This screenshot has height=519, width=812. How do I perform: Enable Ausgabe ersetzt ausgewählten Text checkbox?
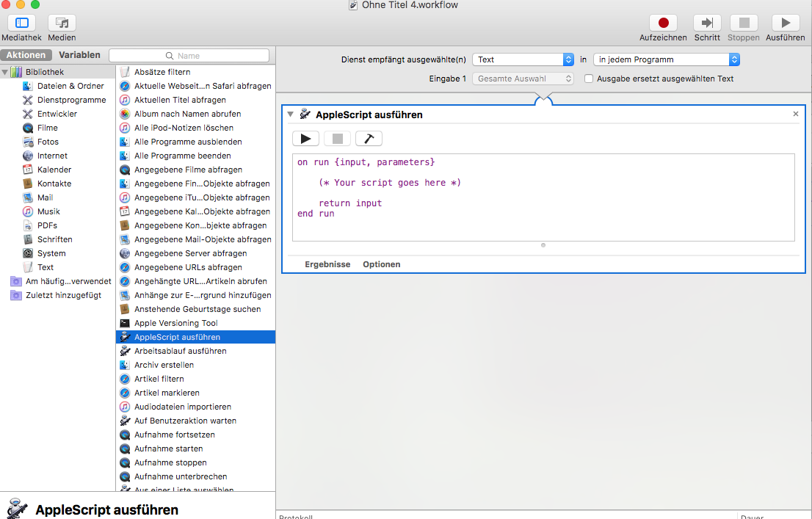589,79
